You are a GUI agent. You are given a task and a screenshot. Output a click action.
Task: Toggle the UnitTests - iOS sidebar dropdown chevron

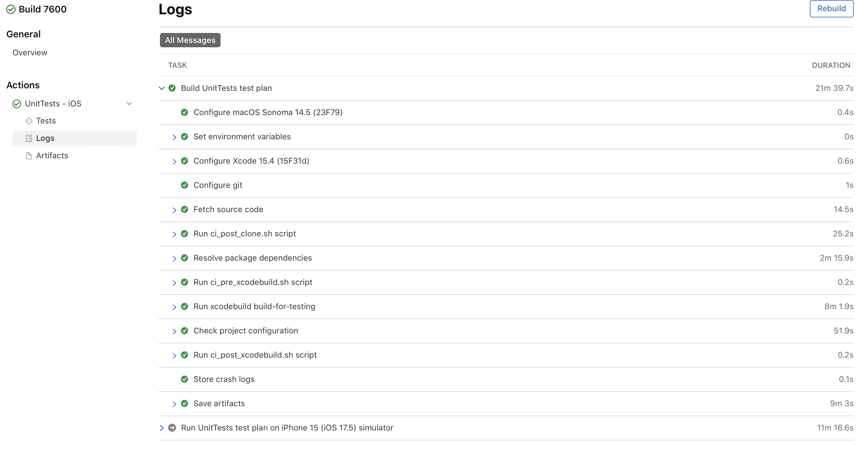tap(129, 104)
